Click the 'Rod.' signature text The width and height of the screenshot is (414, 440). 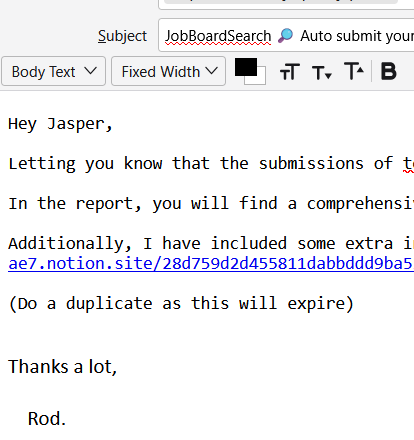point(47,419)
